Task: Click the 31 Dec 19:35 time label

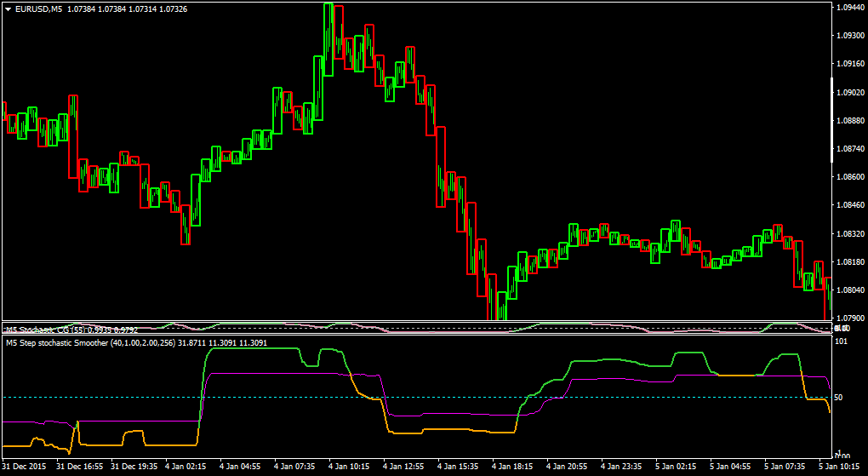Action: pyautogui.click(x=134, y=467)
